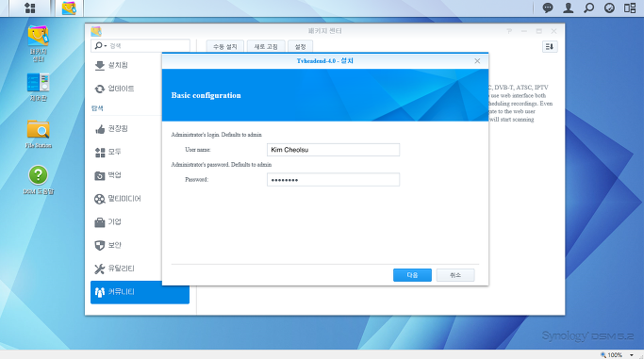Open the user options person icon

568,8
